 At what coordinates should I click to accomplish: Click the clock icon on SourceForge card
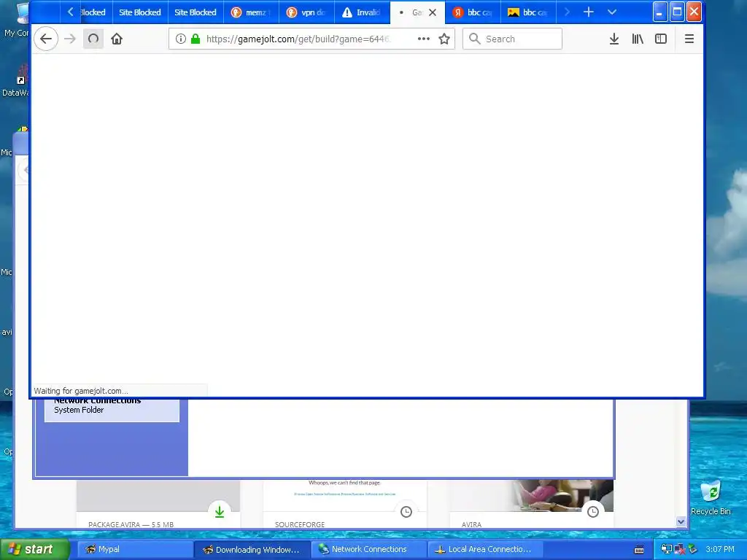tap(406, 512)
